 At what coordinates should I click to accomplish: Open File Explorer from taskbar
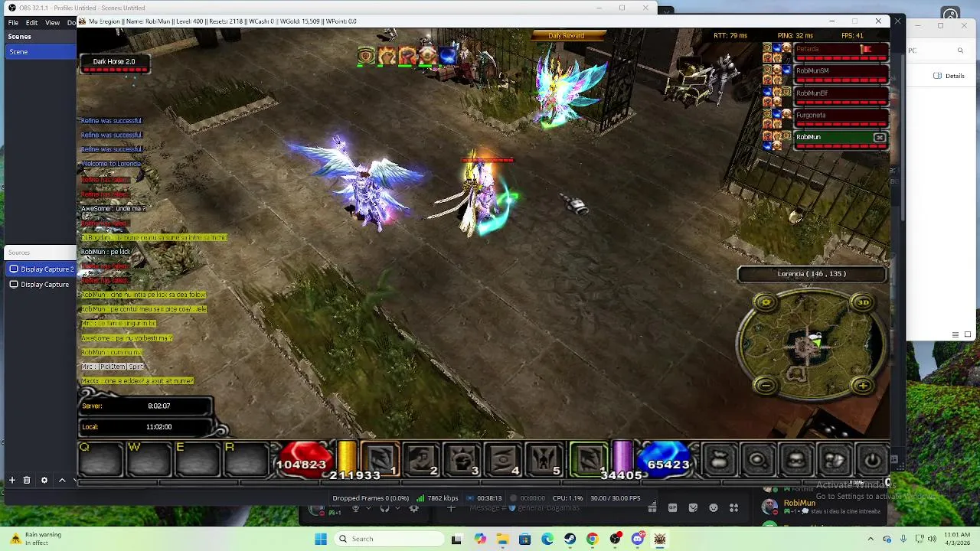tap(502, 539)
